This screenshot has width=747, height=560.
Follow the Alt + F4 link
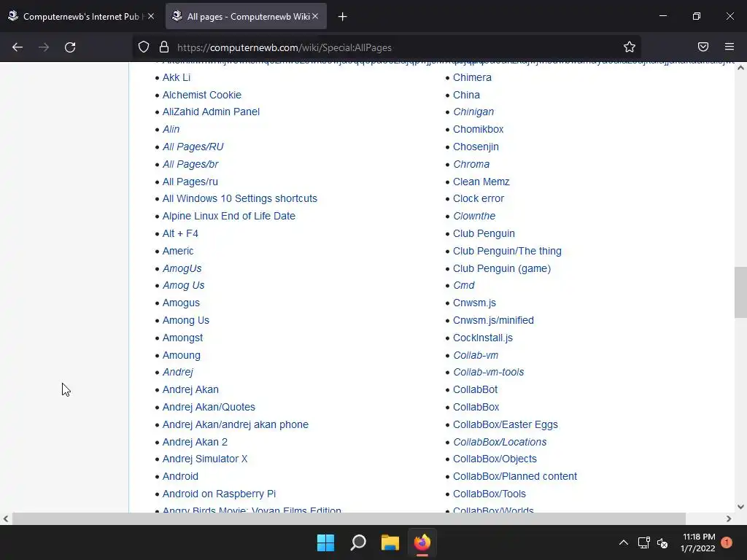(180, 233)
